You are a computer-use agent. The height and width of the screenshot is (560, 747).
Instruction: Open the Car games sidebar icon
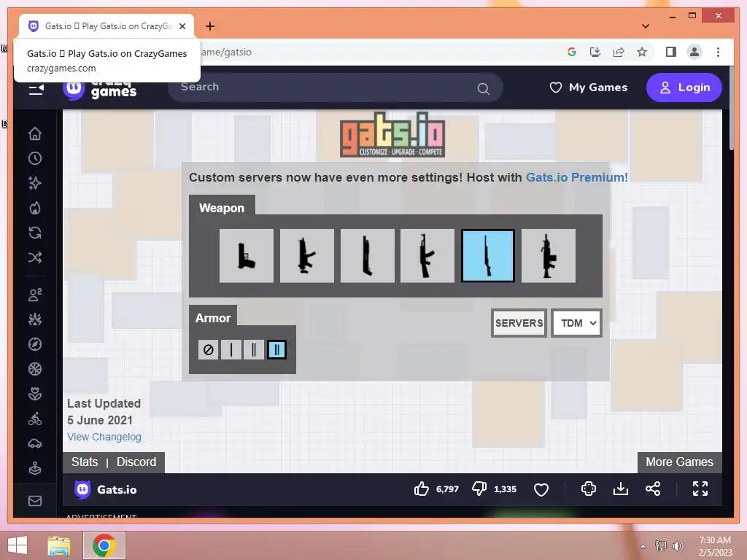35,444
